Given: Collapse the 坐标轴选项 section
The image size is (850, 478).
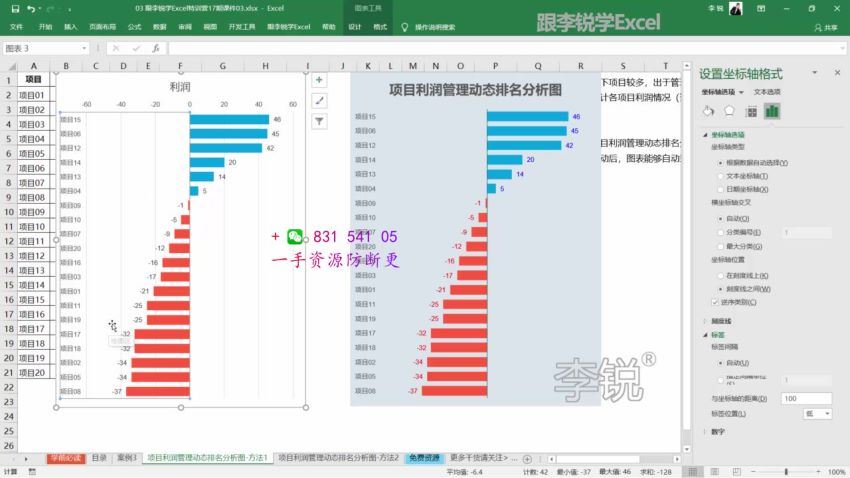Looking at the screenshot, I should click(705, 134).
